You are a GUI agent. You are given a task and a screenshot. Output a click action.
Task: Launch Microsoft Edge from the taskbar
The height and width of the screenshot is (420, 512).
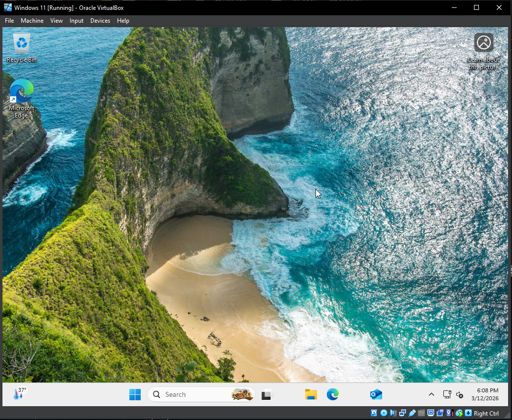click(x=332, y=394)
